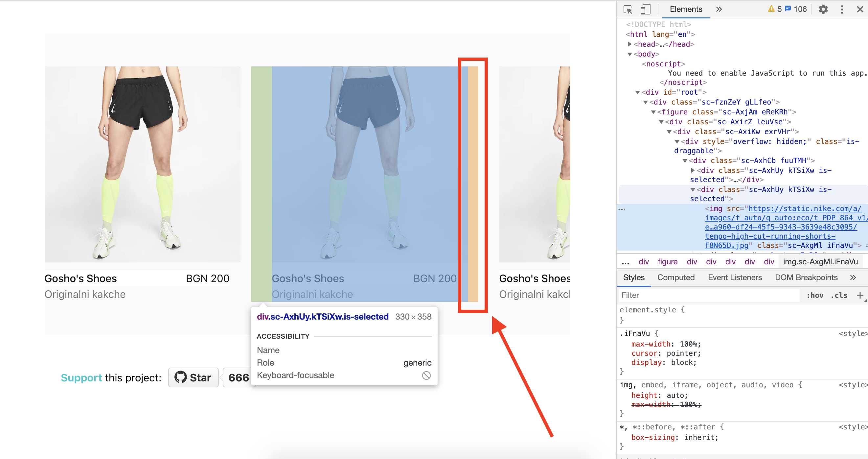Toggle the .cls classes button

click(x=839, y=295)
